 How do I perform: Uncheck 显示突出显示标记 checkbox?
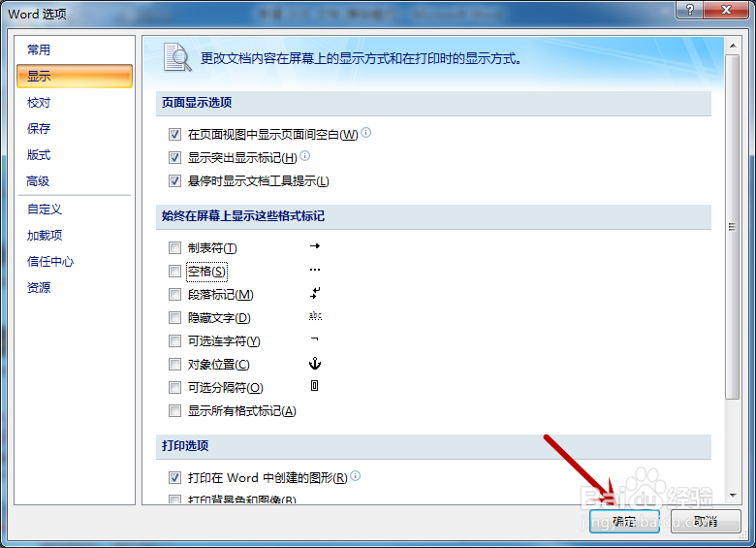174,157
